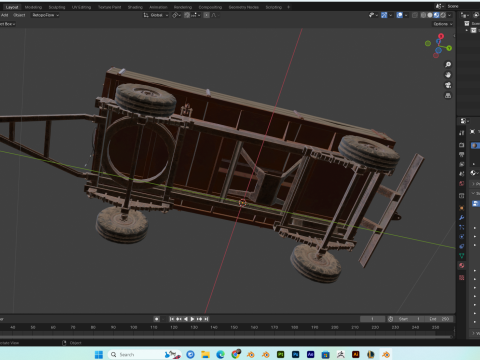
Task: Launch Photoshop from the taskbar
Action: coord(296,354)
